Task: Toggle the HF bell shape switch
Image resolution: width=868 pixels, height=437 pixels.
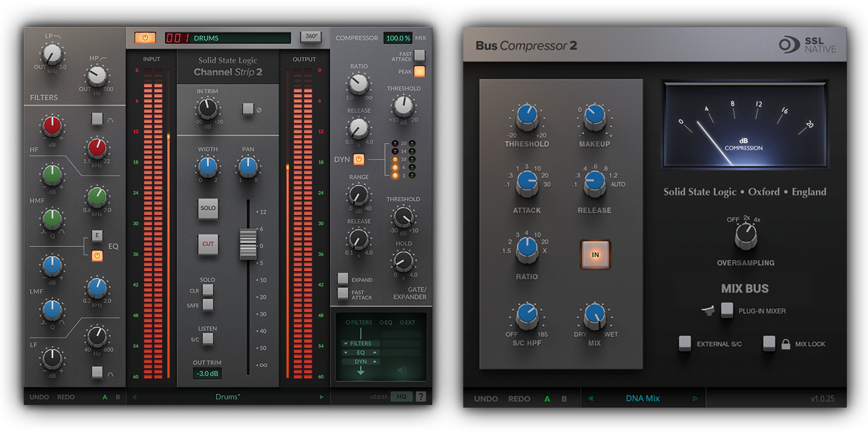Action: [97, 119]
